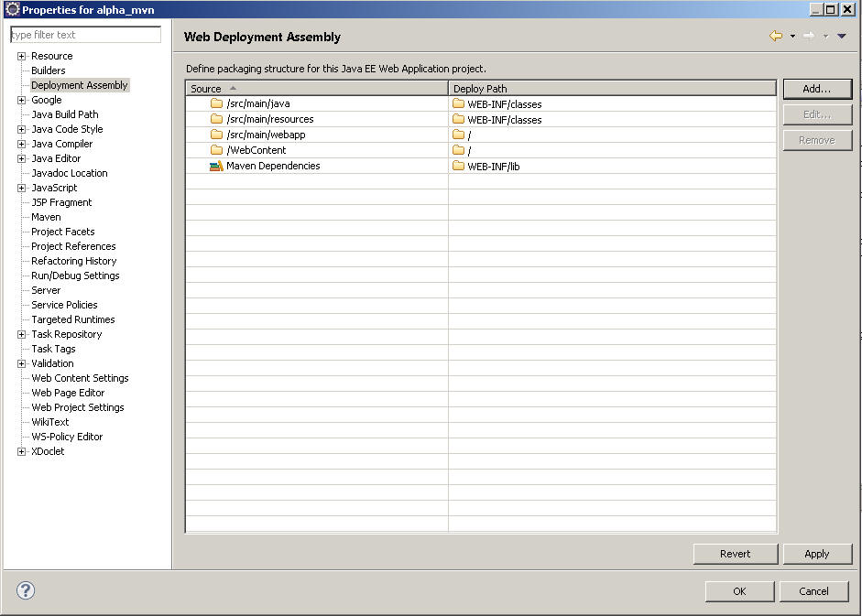
Task: Open Targeted Runtimes properties page
Action: [72, 319]
